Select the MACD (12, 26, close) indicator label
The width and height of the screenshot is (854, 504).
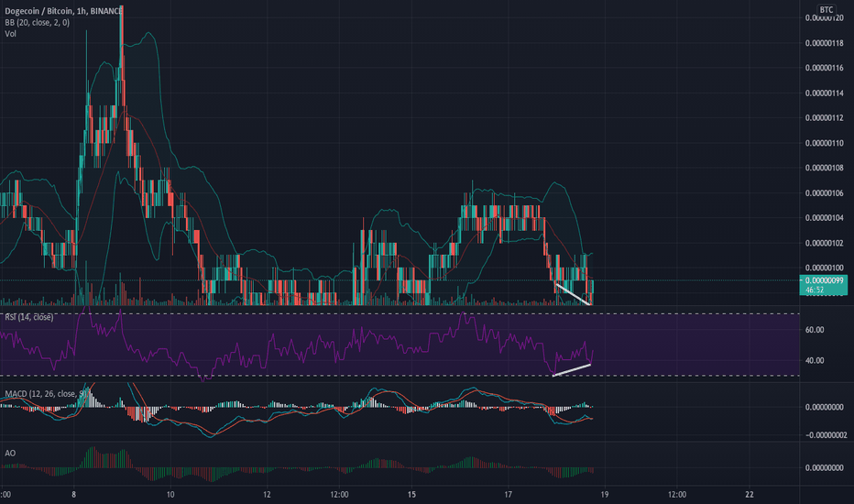(46, 393)
